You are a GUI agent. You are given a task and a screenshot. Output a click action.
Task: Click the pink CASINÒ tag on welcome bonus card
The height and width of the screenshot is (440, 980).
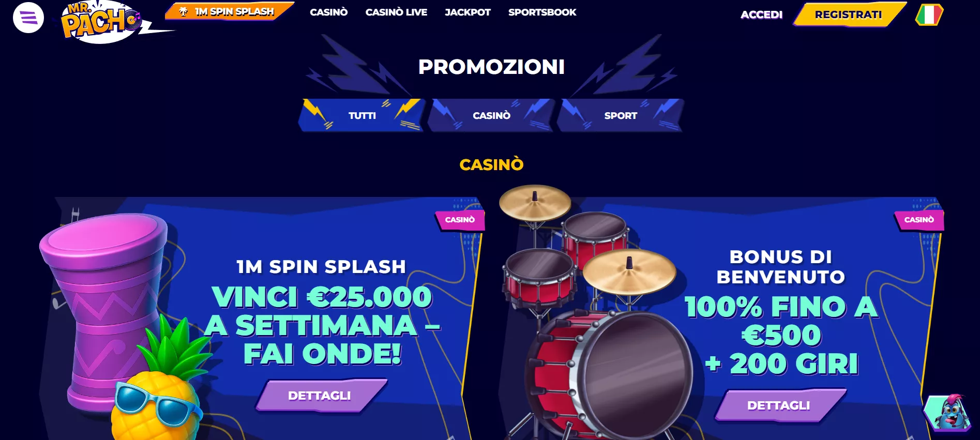coord(919,220)
